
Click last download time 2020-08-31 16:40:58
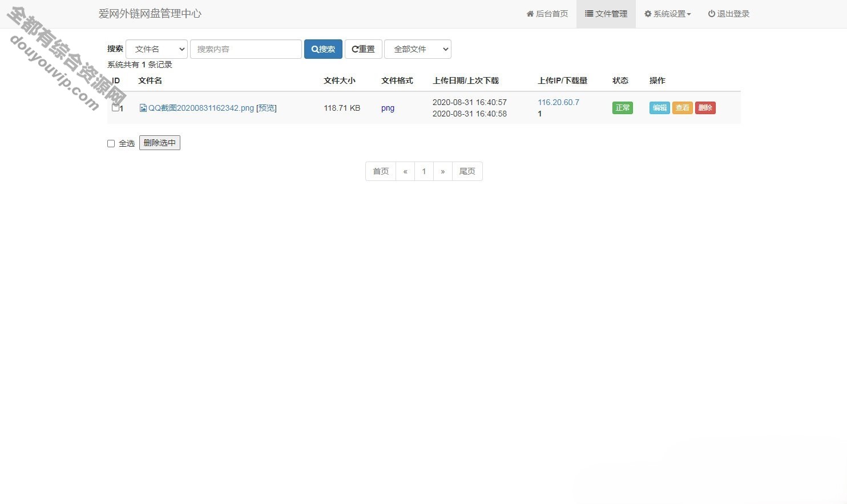point(470,114)
